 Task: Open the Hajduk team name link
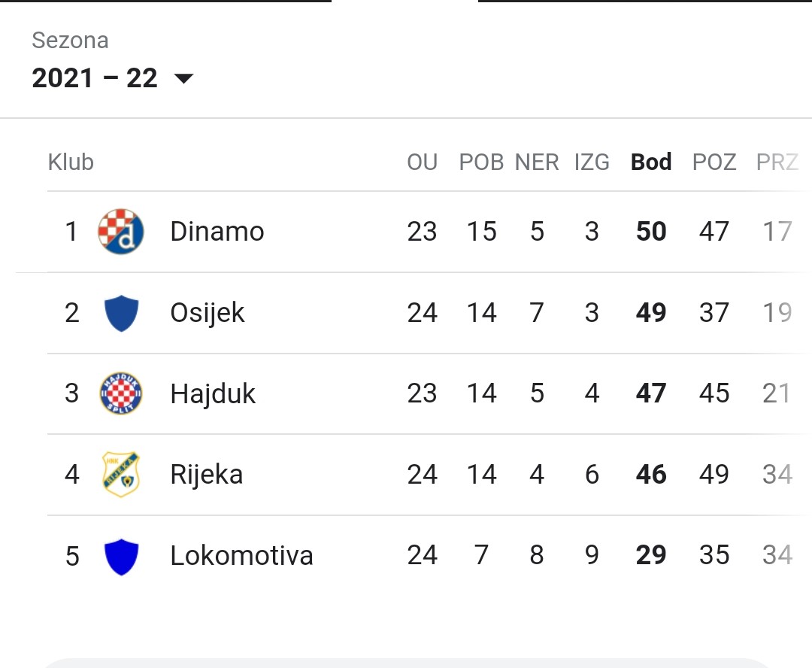tap(213, 393)
